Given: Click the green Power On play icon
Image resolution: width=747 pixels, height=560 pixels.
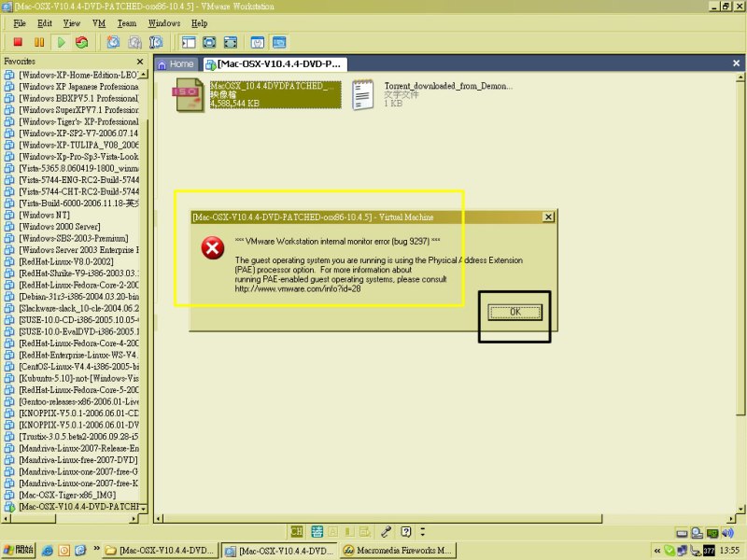Looking at the screenshot, I should [x=61, y=42].
